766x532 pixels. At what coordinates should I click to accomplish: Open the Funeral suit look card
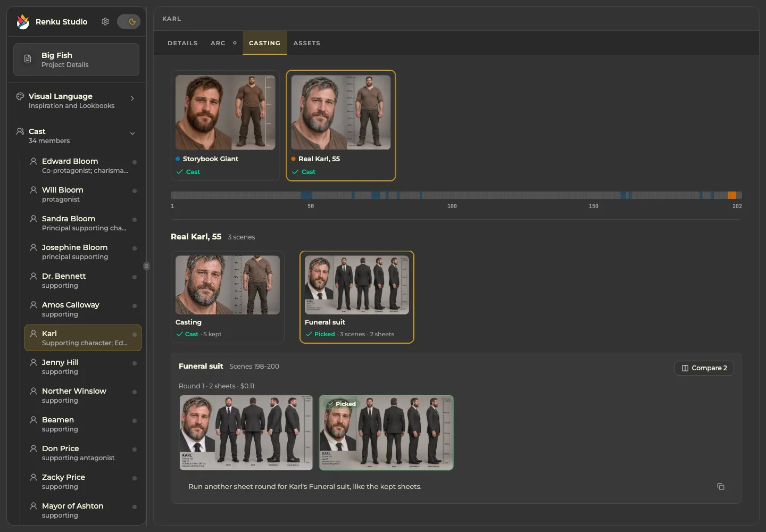tap(357, 297)
